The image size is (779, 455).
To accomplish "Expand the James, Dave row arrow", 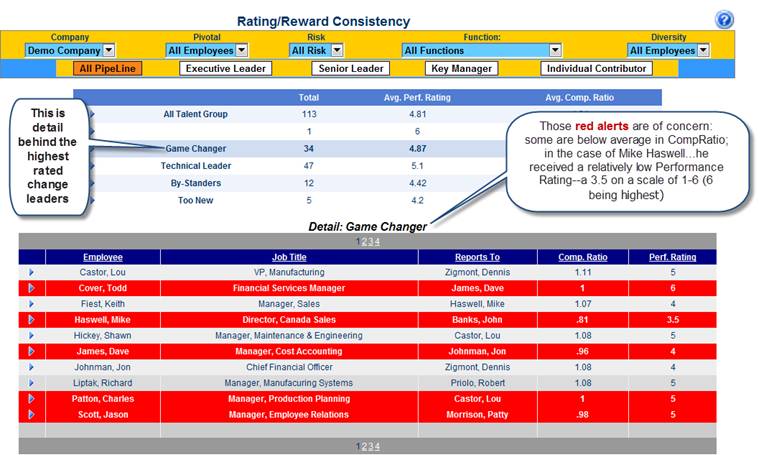I will coord(31,351).
